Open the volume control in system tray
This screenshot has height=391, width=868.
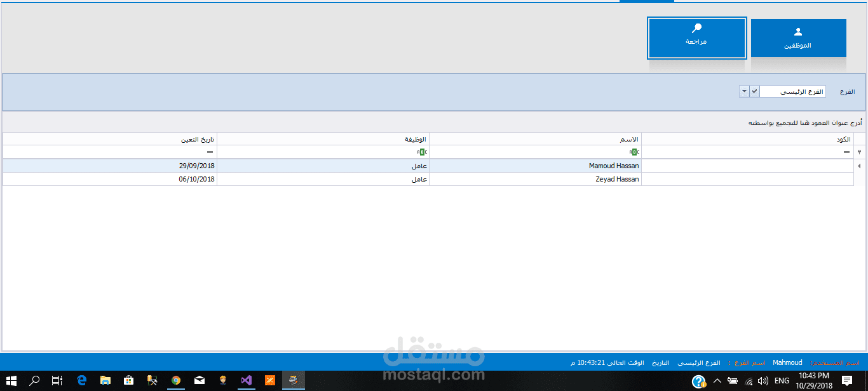763,381
